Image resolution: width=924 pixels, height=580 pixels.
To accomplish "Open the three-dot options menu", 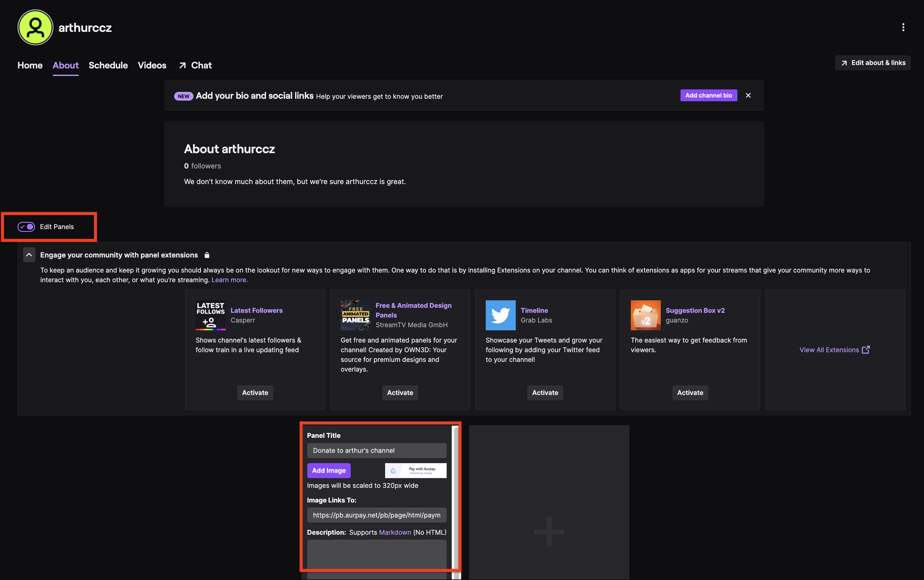I will click(903, 27).
